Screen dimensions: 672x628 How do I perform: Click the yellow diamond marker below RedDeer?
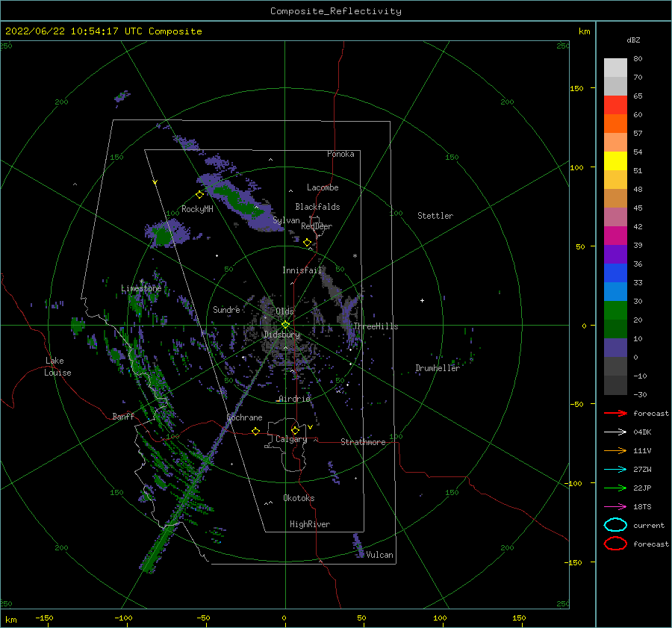307,243
